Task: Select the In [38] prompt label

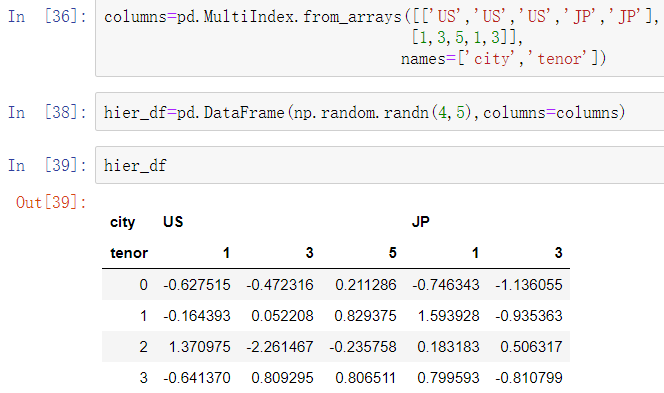Action: coord(47,112)
